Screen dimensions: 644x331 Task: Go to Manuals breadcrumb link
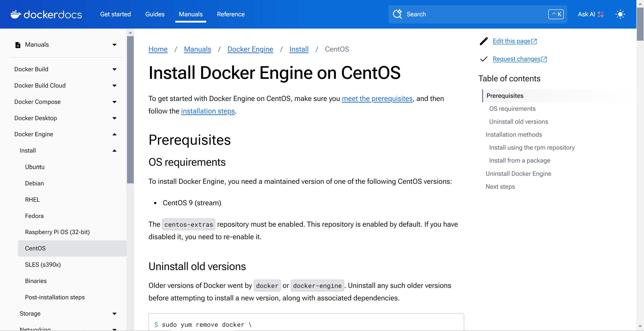pos(197,49)
